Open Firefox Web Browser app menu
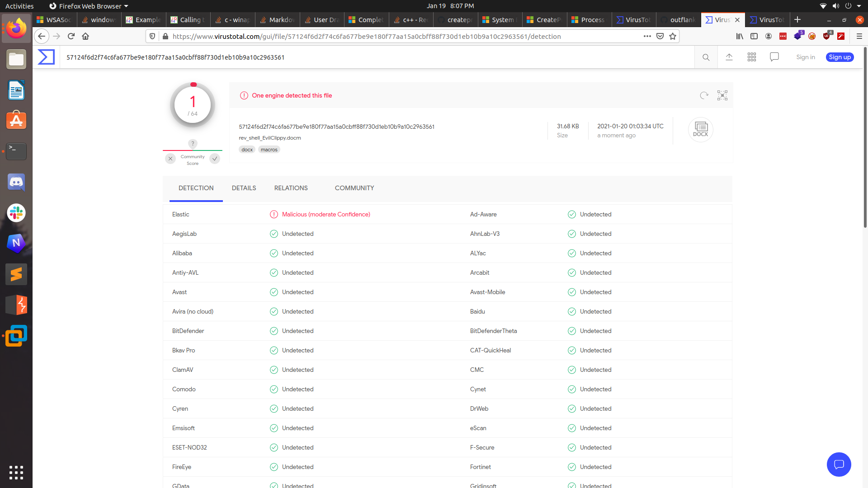This screenshot has height=488, width=868. click(x=89, y=6)
